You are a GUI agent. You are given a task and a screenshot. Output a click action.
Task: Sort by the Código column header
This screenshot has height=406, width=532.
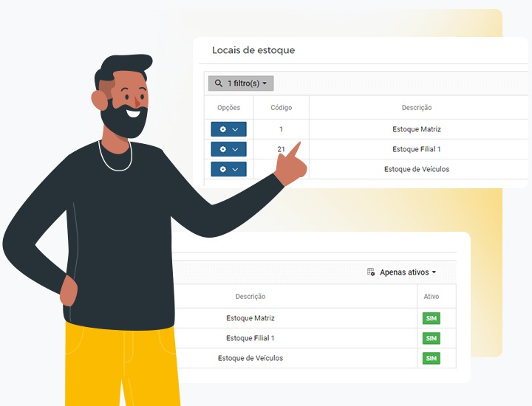pos(282,108)
